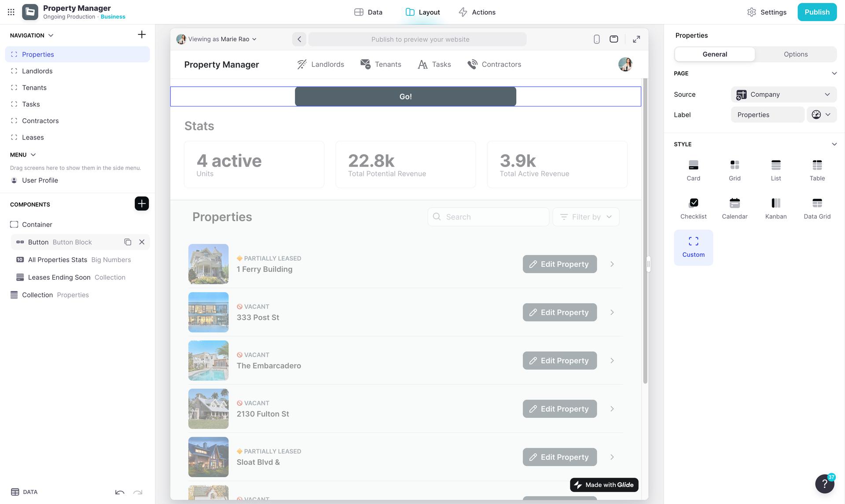845x504 pixels.
Task: Expand preview to fullscreen
Action: point(636,39)
